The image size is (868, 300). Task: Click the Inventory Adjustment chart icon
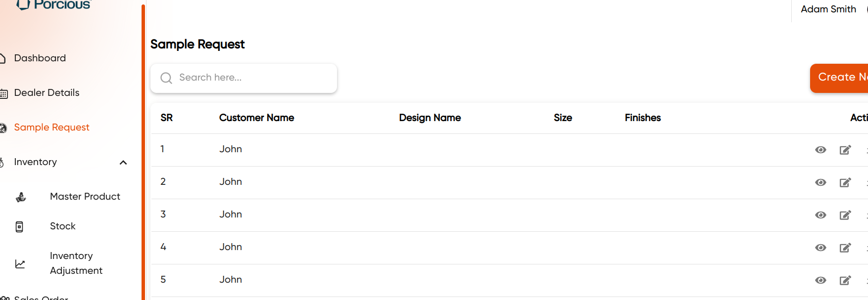(x=20, y=264)
